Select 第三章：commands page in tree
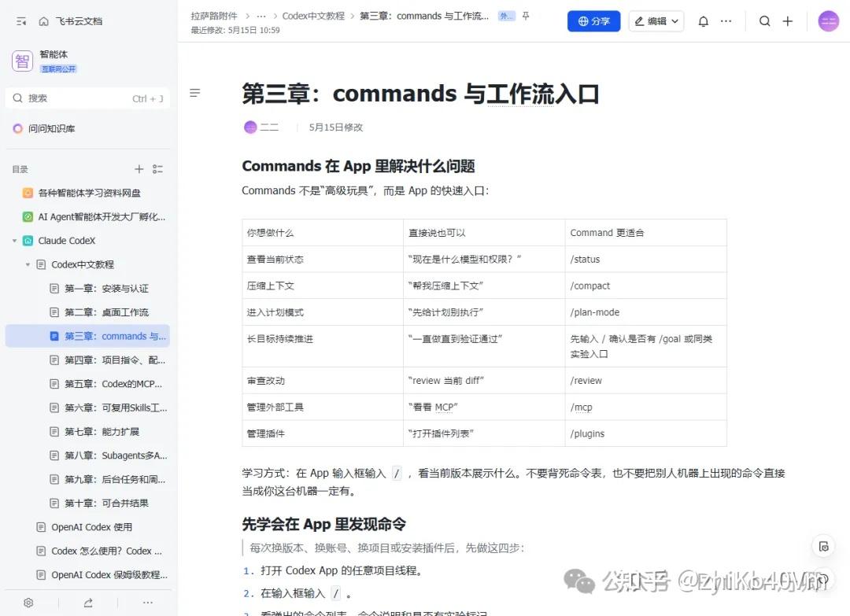Image resolution: width=850 pixels, height=616 pixels. [x=87, y=336]
